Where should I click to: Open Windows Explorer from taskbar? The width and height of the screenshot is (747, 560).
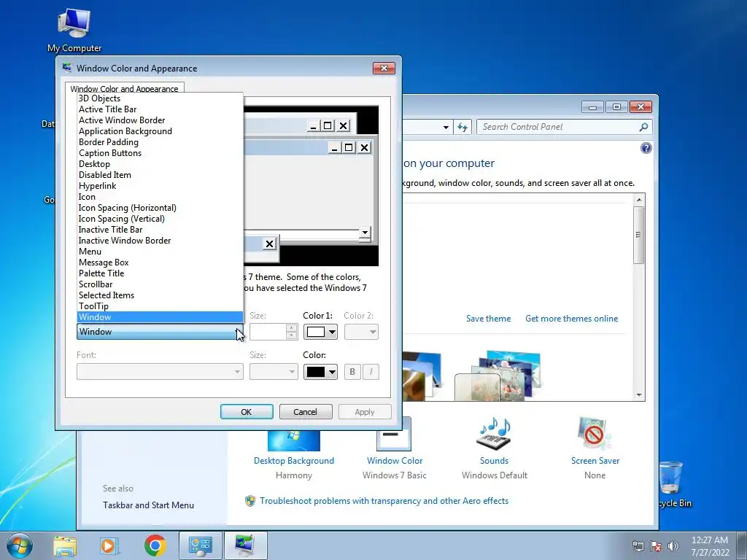tap(65, 545)
